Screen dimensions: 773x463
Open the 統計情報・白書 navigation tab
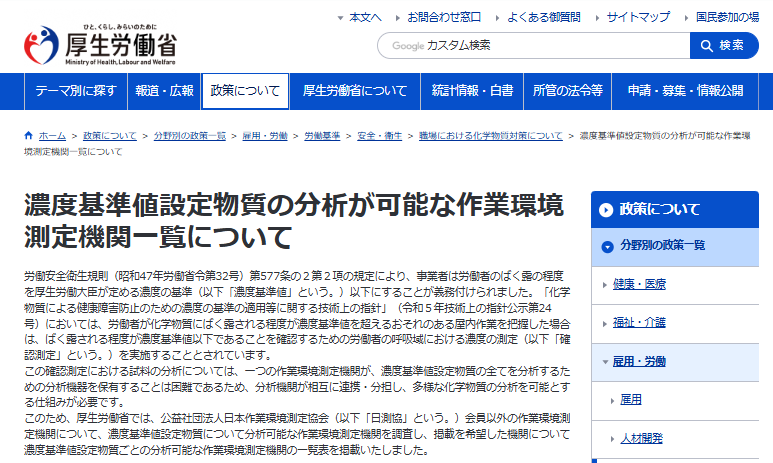tap(472, 91)
